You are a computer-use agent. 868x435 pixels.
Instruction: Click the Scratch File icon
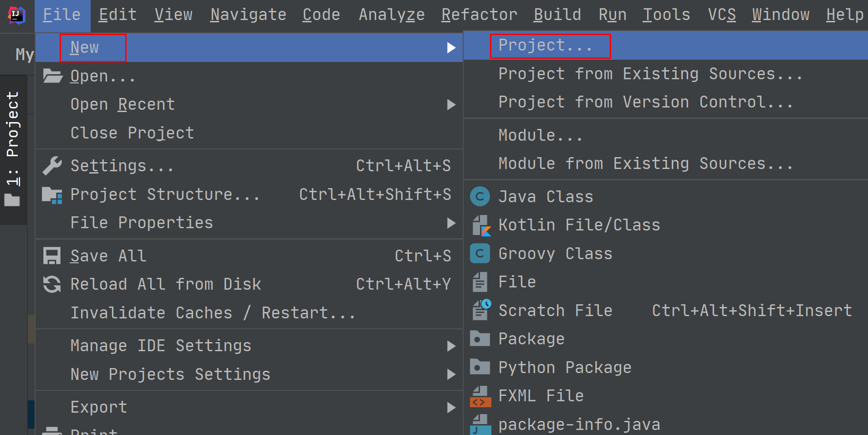point(481,310)
